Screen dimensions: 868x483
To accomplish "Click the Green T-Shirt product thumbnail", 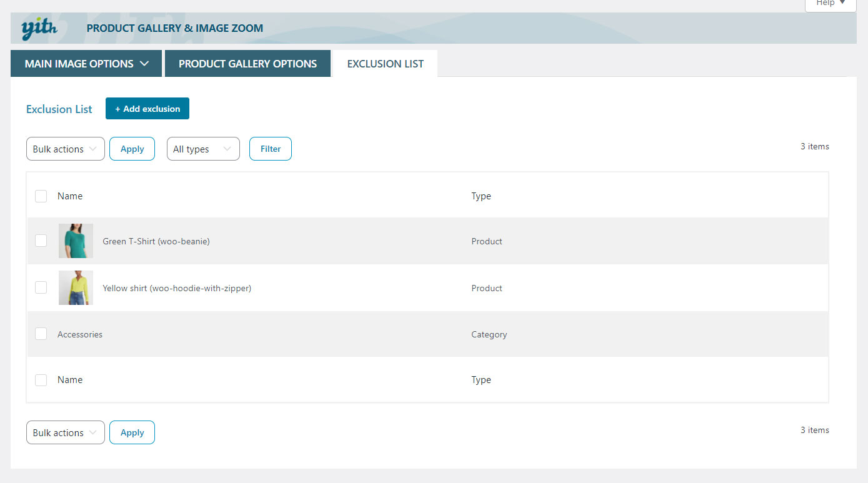I will 76,241.
